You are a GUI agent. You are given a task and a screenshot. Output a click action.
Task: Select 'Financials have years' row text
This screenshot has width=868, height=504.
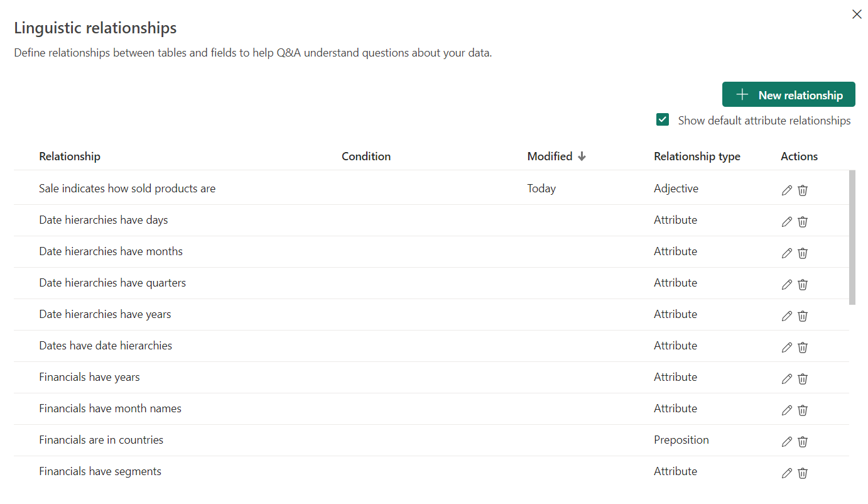[x=89, y=377]
